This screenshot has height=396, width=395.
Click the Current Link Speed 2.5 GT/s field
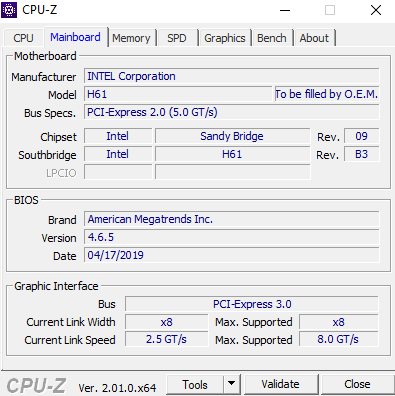167,339
